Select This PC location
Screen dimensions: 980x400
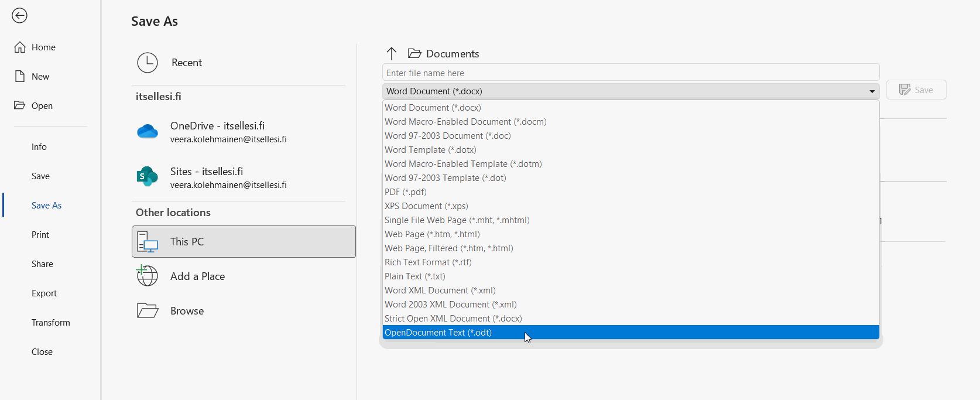244,241
